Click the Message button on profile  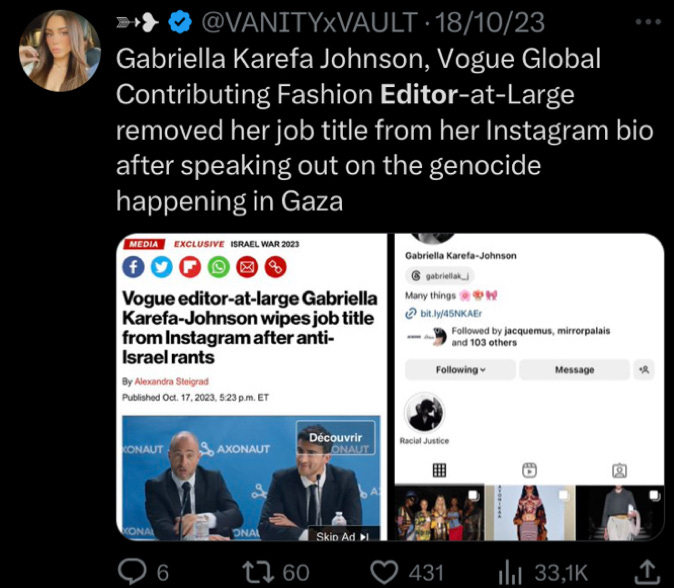click(x=574, y=370)
